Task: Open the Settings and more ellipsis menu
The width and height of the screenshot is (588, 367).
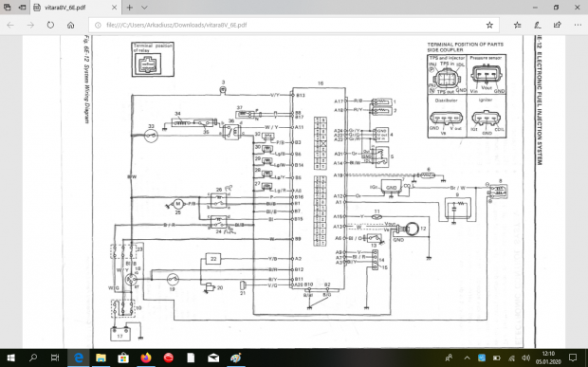Action: [x=578, y=25]
